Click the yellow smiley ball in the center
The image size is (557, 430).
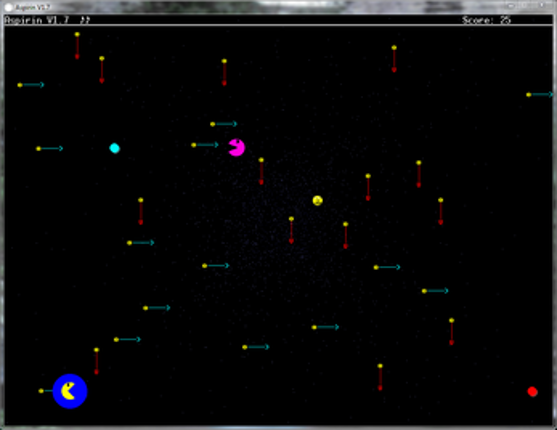pos(318,200)
